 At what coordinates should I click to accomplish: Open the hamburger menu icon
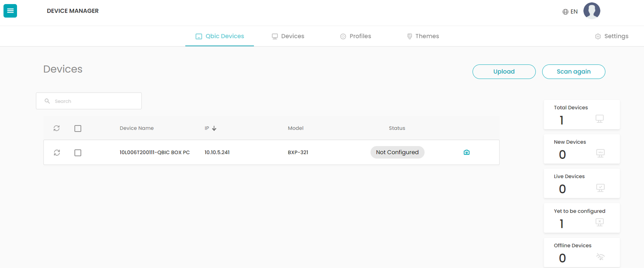10,11
